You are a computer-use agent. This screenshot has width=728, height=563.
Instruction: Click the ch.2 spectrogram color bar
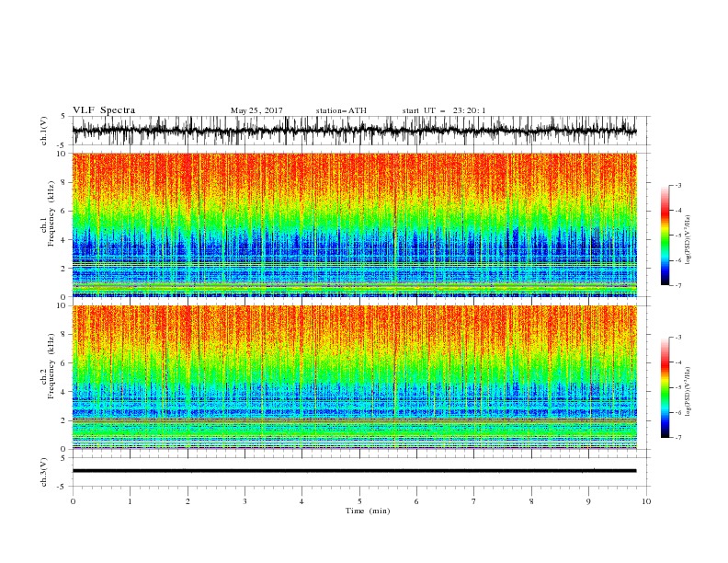[x=665, y=387]
